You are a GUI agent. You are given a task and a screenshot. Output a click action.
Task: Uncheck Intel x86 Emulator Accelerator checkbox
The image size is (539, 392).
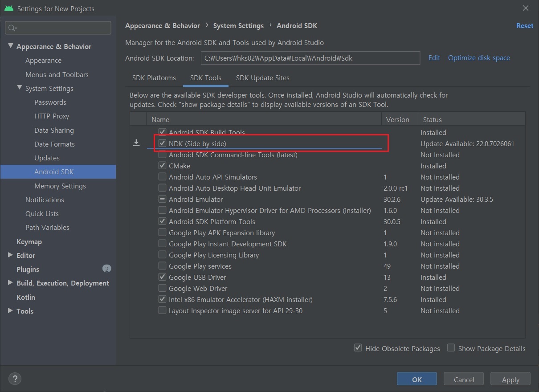[x=163, y=299]
